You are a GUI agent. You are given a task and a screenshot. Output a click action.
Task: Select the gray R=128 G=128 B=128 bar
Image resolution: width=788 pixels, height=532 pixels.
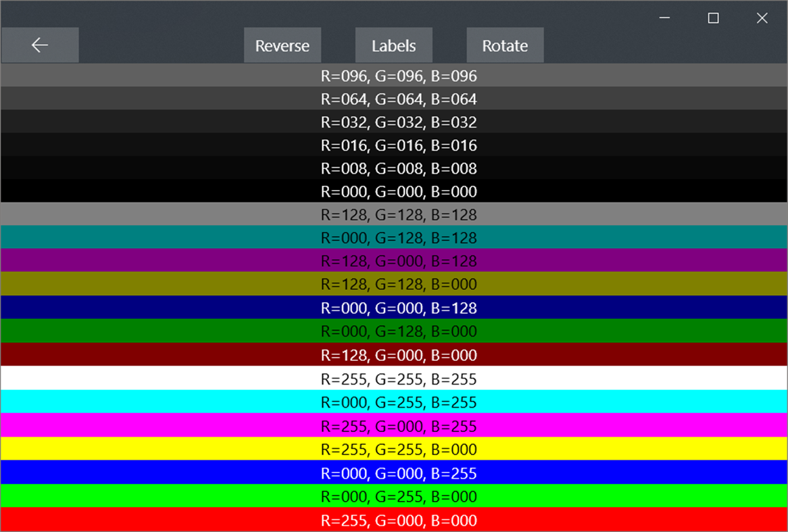pos(394,214)
